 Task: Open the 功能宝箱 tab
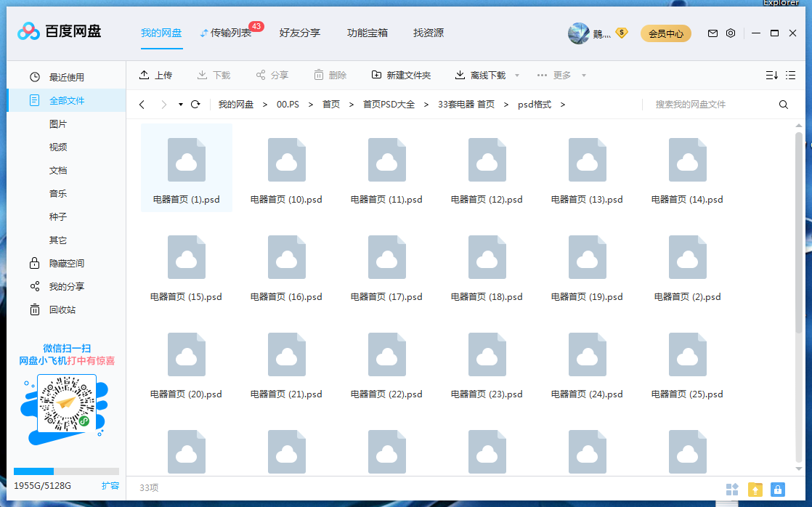pos(368,33)
